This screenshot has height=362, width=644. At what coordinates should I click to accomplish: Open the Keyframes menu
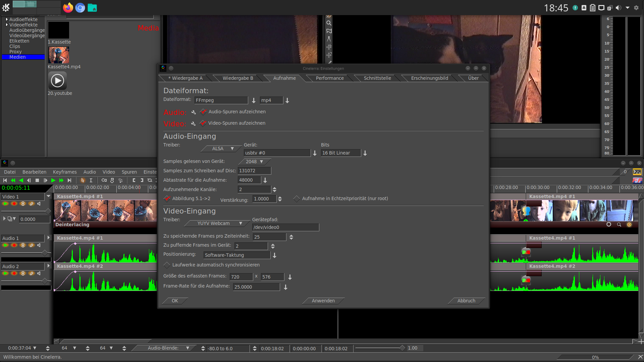click(65, 172)
